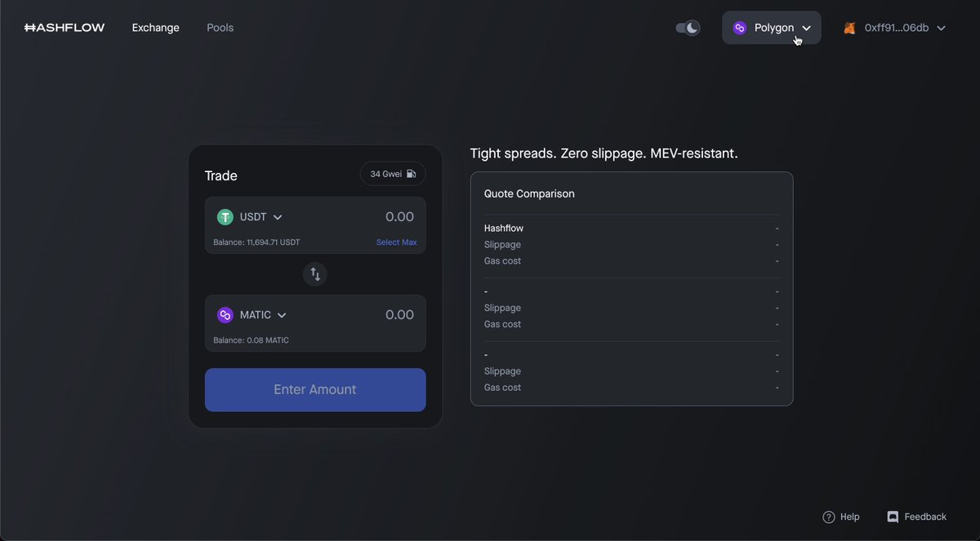The height and width of the screenshot is (541, 980).
Task: Click the Help question mark icon
Action: click(x=829, y=517)
